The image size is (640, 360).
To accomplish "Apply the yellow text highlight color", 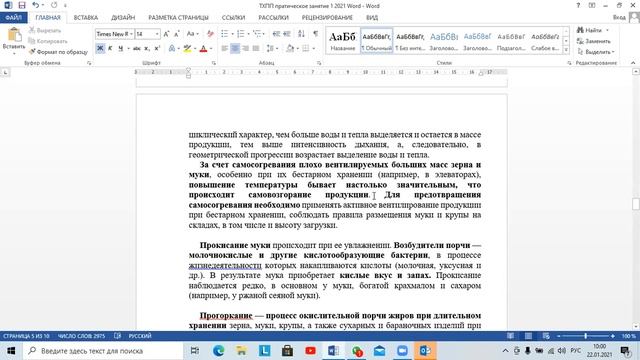I will [x=187, y=49].
